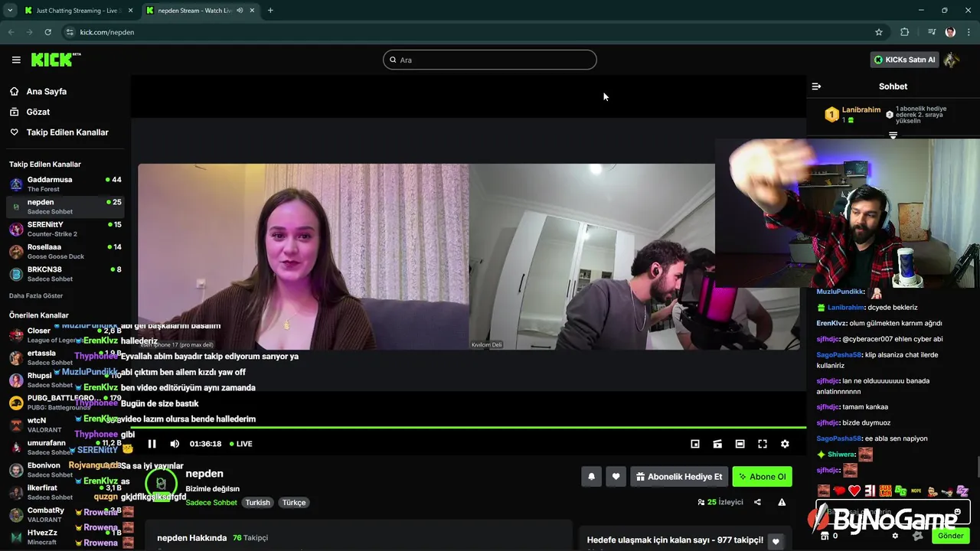This screenshot has width=980, height=551.
Task: Open the user profile avatar menu
Action: coord(952,60)
